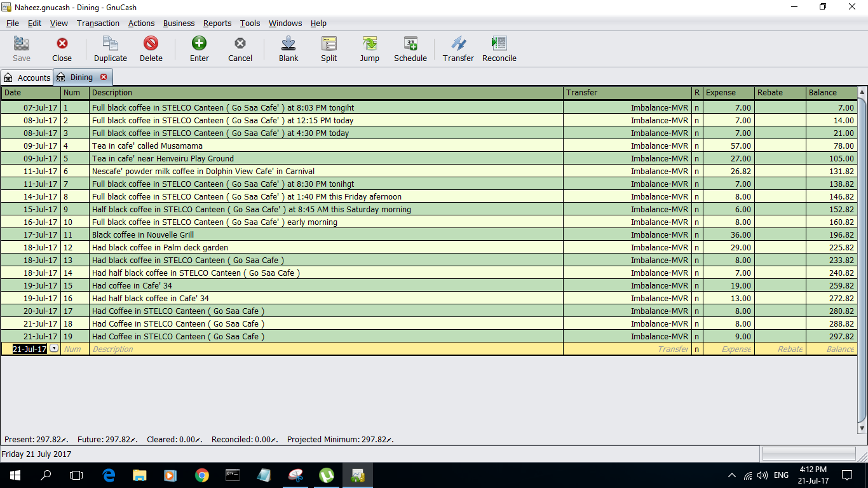868x488 pixels.
Task: Open the Edit menu
Action: coord(34,23)
